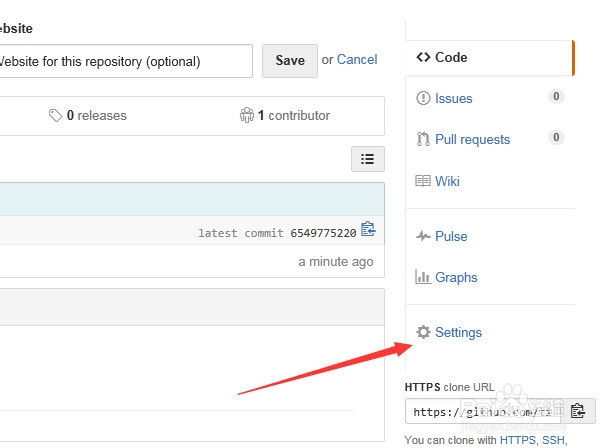Click the commit hash 6549775220
This screenshot has width=600, height=448.
pos(323,233)
